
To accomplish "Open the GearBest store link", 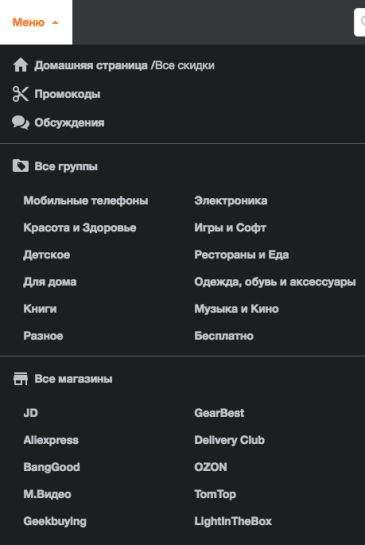I will click(219, 413).
